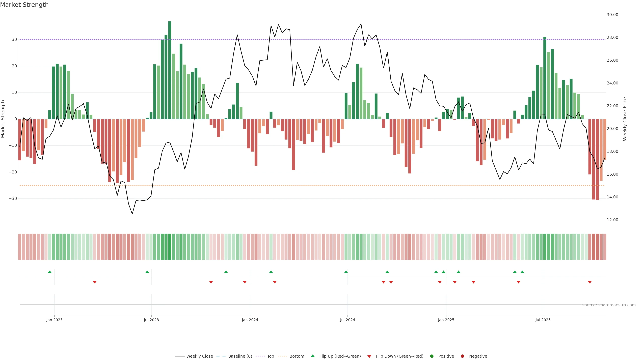Viewport: 644px width, 362px height.
Task: Click the darkest green heatmap strip cell in Jul 2023
Action: click(170, 247)
